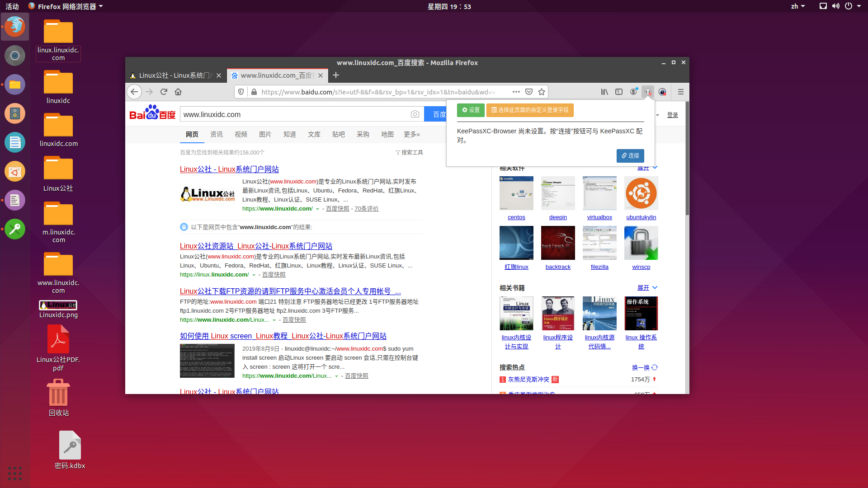The image size is (868, 488).
Task: Open Firefox Library toolbar icon
Action: pos(604,92)
